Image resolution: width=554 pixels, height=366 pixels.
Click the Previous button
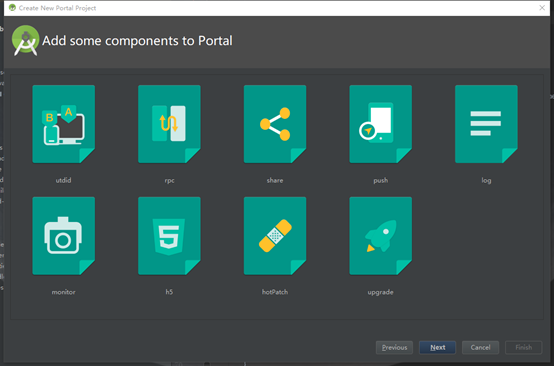point(394,347)
